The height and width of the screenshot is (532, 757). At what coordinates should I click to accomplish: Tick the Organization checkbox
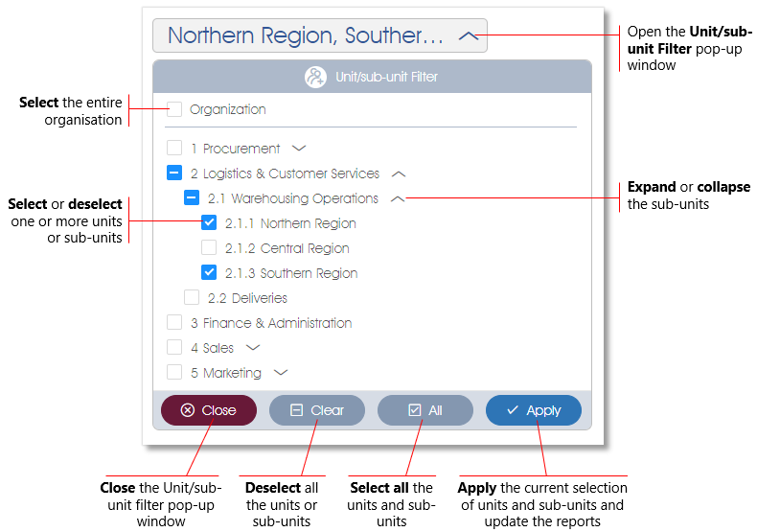coord(174,109)
